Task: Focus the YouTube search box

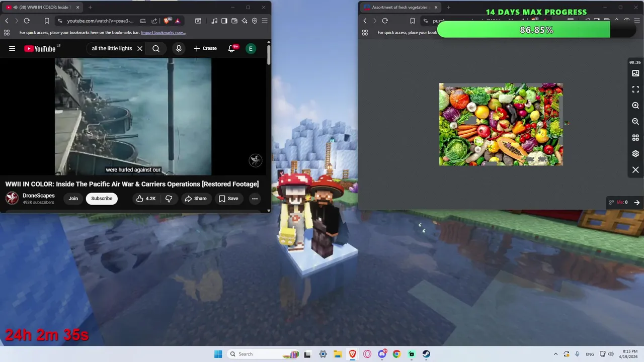Action: [x=112, y=49]
